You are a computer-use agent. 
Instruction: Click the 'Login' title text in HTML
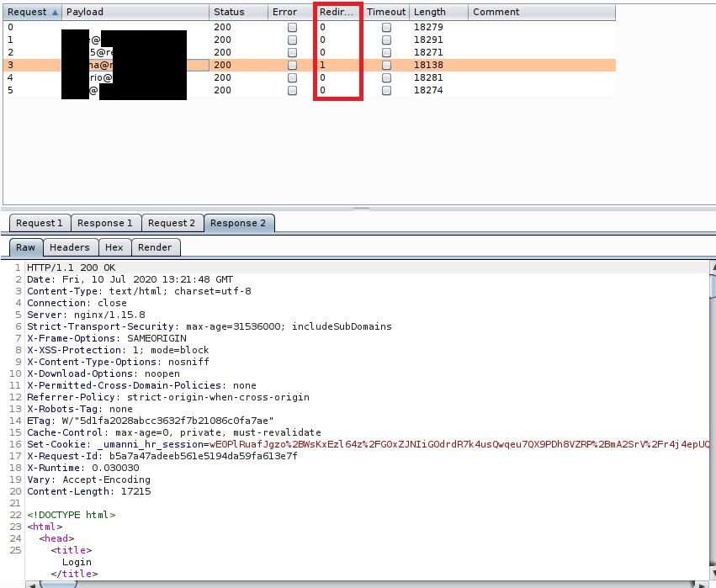click(x=77, y=563)
